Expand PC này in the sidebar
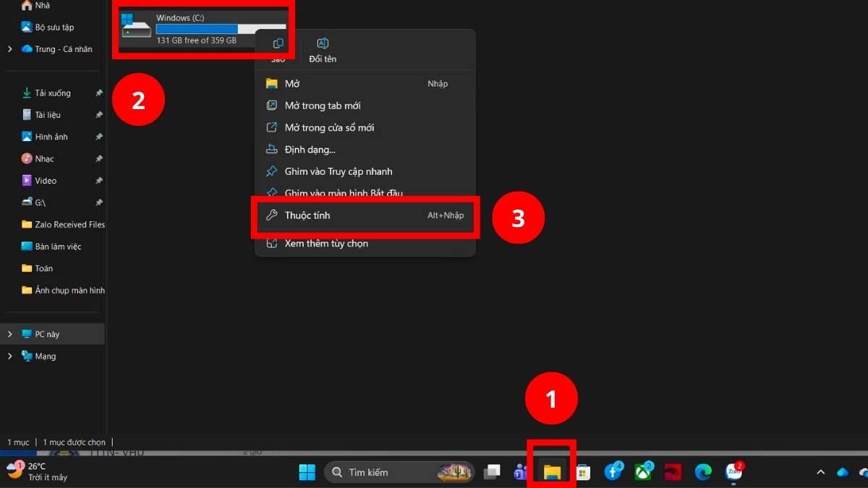This screenshot has height=488, width=868. (x=9, y=333)
